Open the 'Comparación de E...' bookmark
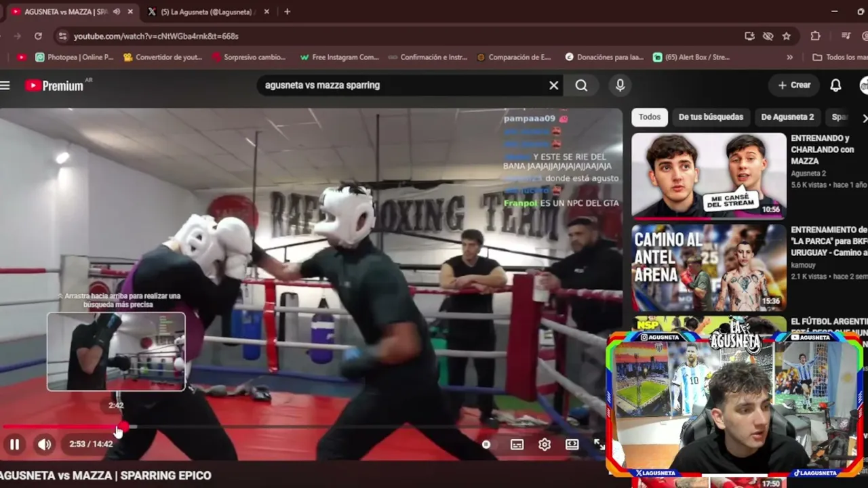The width and height of the screenshot is (868, 488). click(514, 58)
